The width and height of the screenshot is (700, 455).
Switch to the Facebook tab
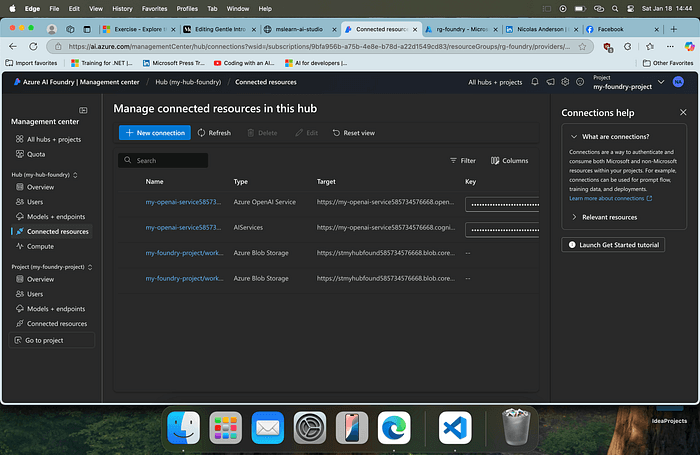click(622, 29)
